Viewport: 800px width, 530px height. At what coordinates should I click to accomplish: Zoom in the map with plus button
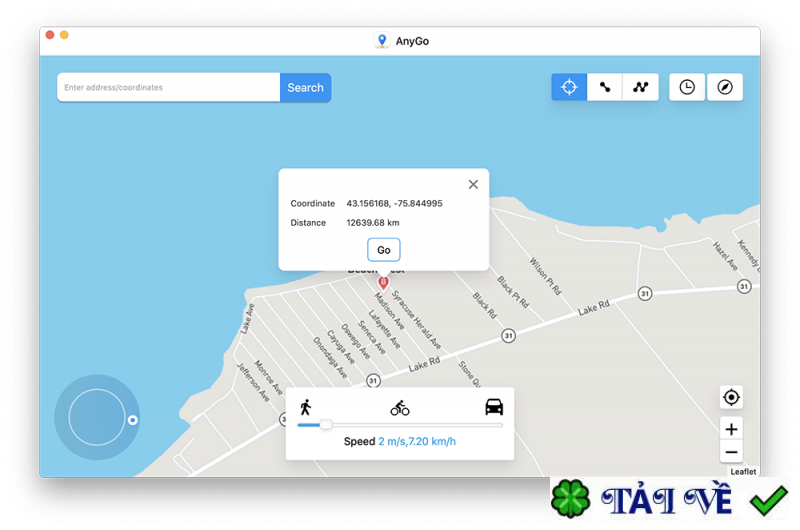click(731, 429)
